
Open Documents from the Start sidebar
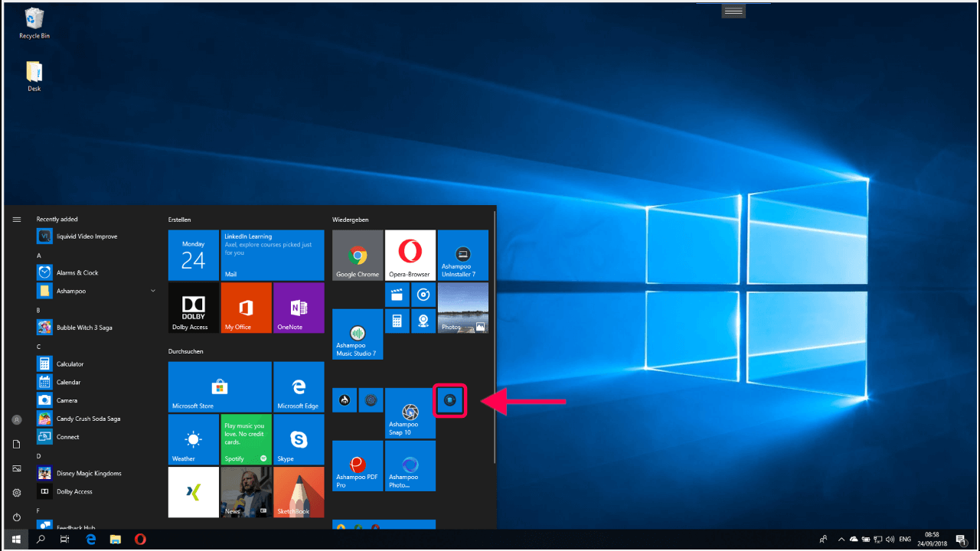pos(17,444)
